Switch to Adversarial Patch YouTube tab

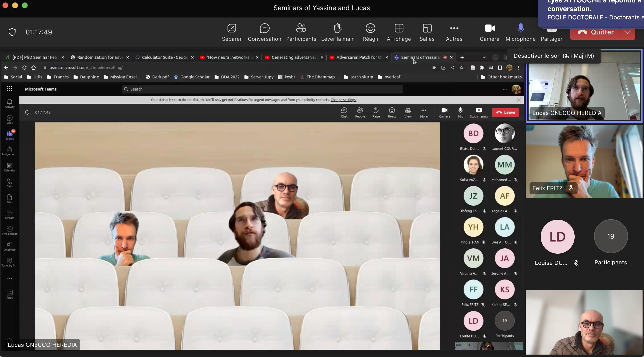tap(359, 57)
